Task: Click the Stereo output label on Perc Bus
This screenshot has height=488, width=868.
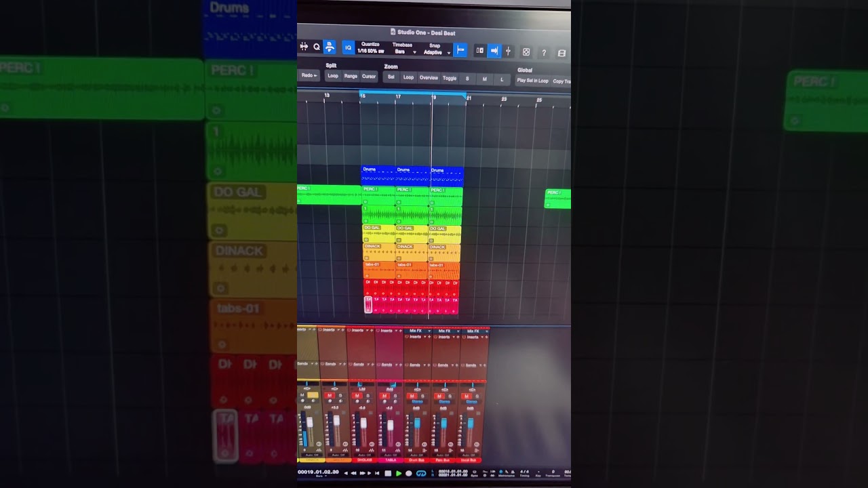Action: tap(444, 402)
